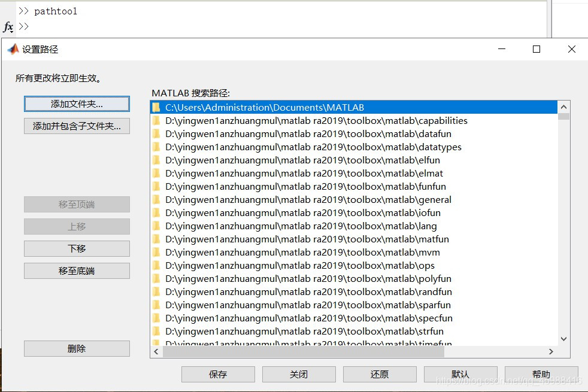Open help with 帮助 button

click(541, 374)
